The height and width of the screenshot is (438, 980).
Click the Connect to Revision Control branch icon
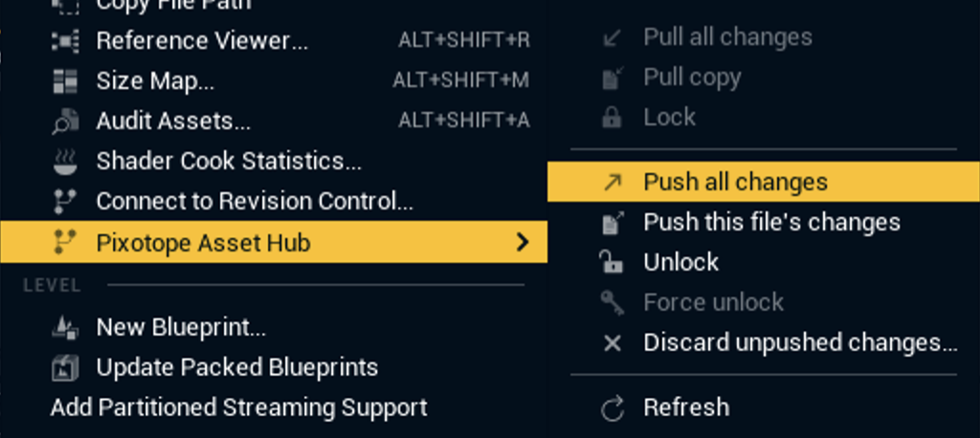(x=65, y=202)
